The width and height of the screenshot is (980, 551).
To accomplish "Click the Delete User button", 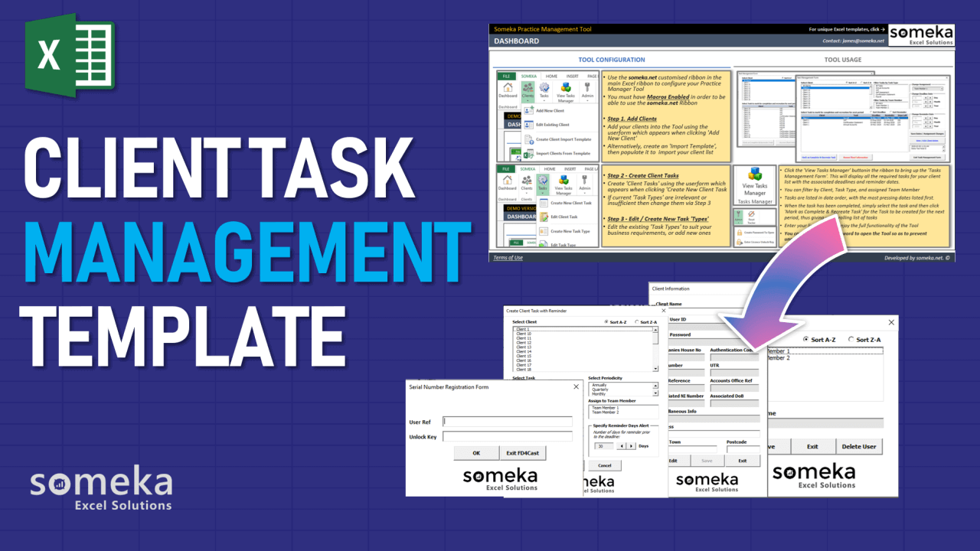I will tap(859, 446).
